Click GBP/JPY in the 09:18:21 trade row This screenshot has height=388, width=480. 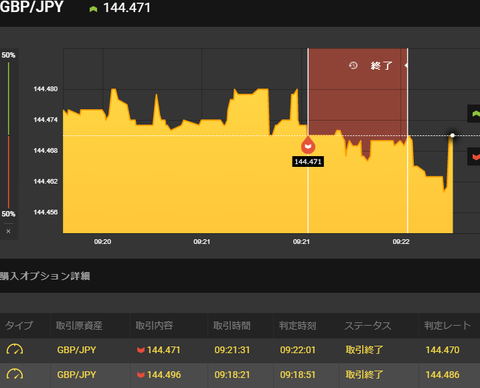pyautogui.click(x=76, y=375)
